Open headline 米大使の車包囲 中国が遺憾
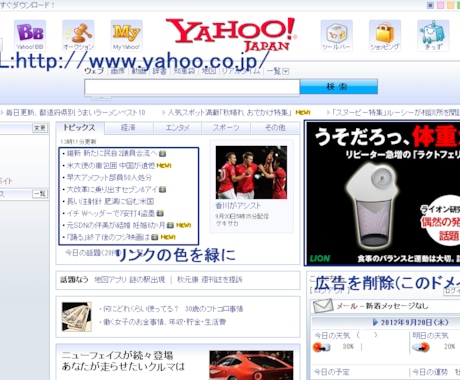The width and height of the screenshot is (460, 380). point(111,165)
